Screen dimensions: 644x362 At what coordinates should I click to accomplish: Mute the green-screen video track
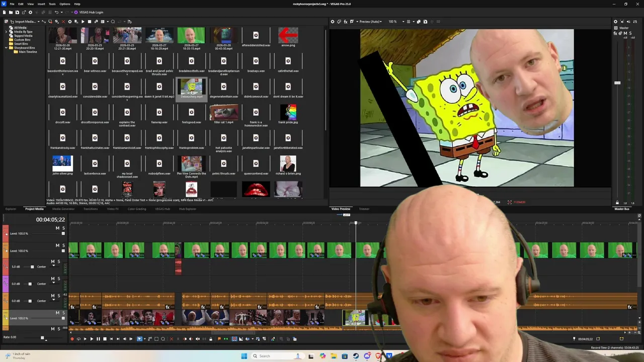[x=57, y=245]
